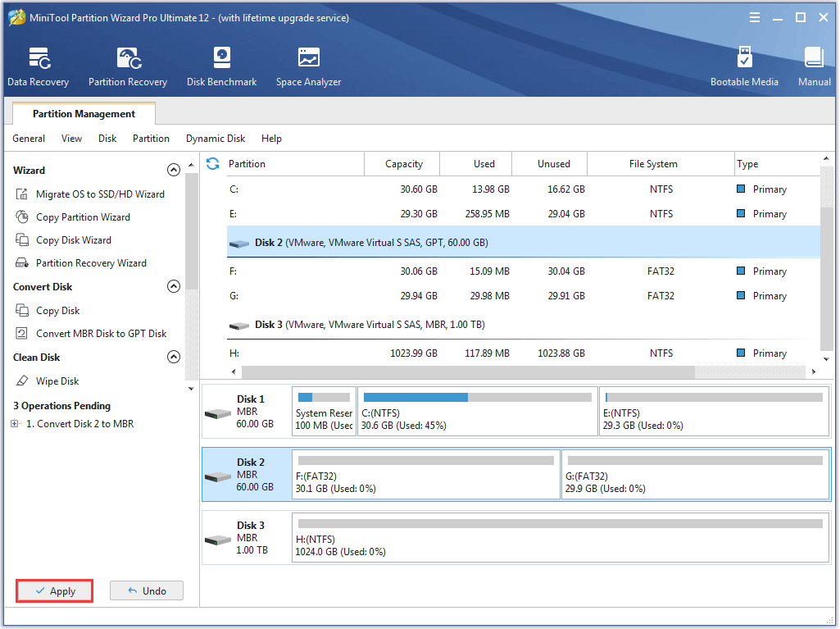The height and width of the screenshot is (629, 840).
Task: Launch Partition Recovery from the toolbar
Action: (127, 66)
